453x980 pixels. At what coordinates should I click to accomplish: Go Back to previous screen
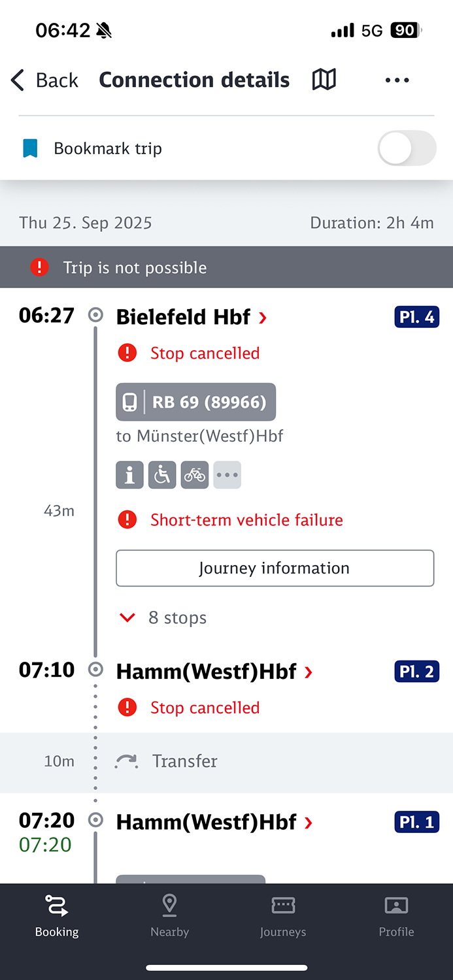click(x=44, y=80)
